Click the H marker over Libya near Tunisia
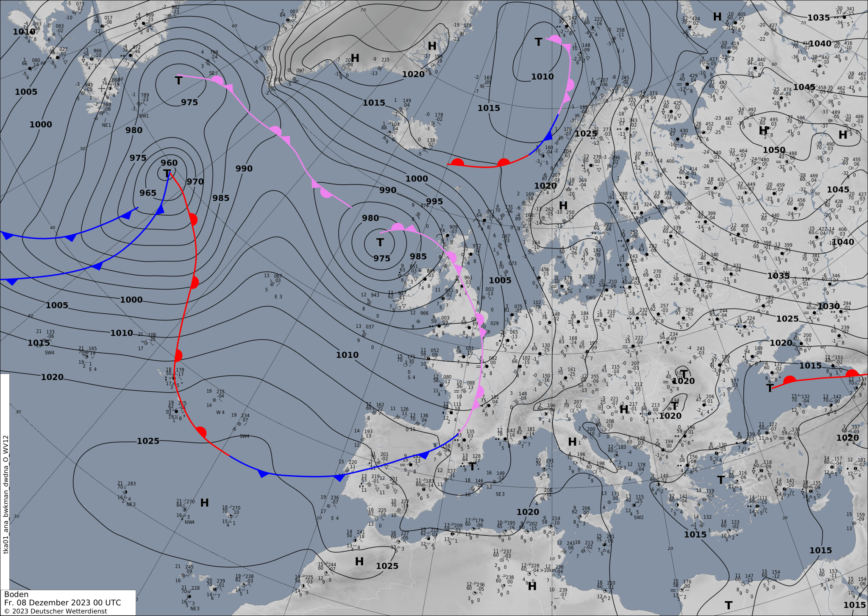The image size is (868, 616). click(x=532, y=586)
